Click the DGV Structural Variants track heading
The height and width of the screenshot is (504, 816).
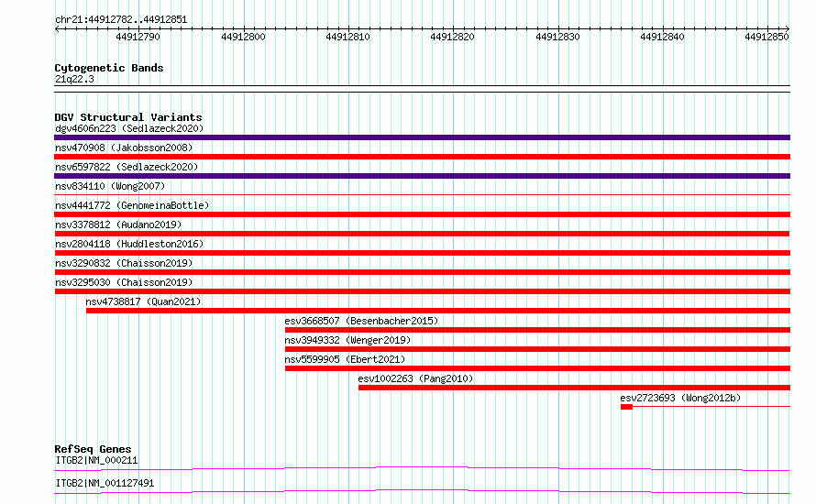128,117
